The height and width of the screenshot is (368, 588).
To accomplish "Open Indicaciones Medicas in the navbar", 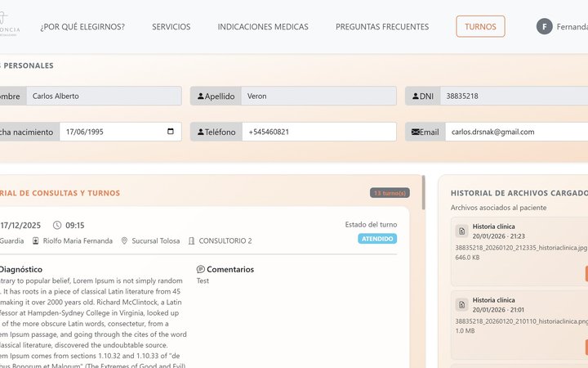I will pos(263,27).
